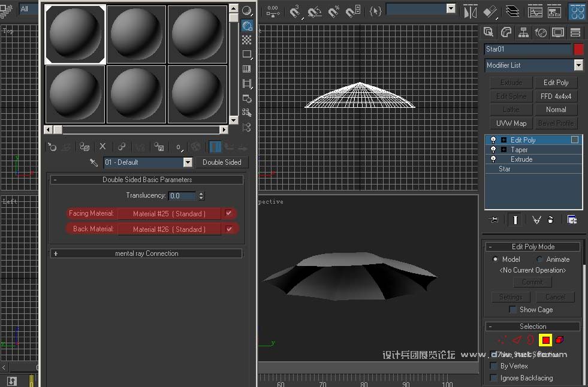Open Configure Modifier Sets icon
The image size is (588, 387).
tap(572, 219)
